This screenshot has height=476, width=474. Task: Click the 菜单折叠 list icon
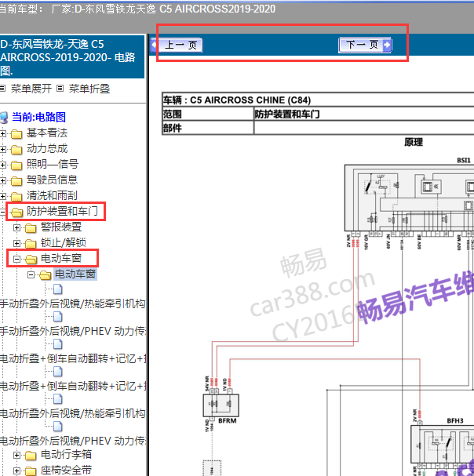pyautogui.click(x=60, y=89)
